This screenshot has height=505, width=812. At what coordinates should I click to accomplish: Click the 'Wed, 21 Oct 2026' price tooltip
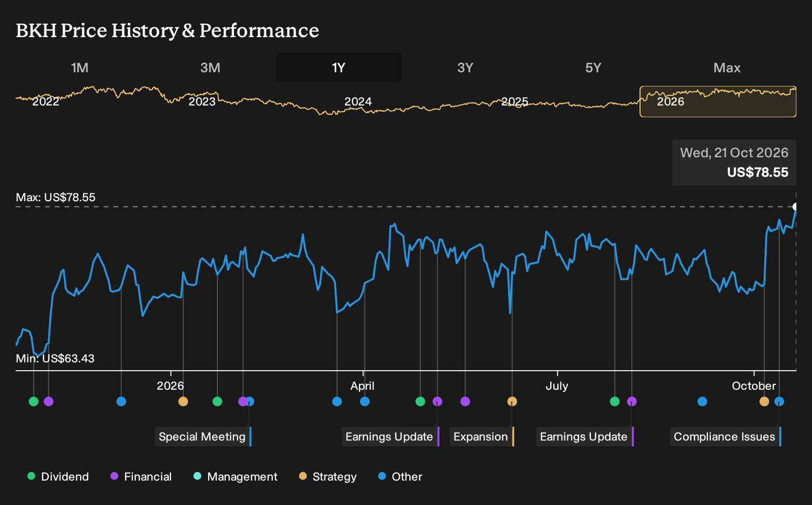point(734,163)
